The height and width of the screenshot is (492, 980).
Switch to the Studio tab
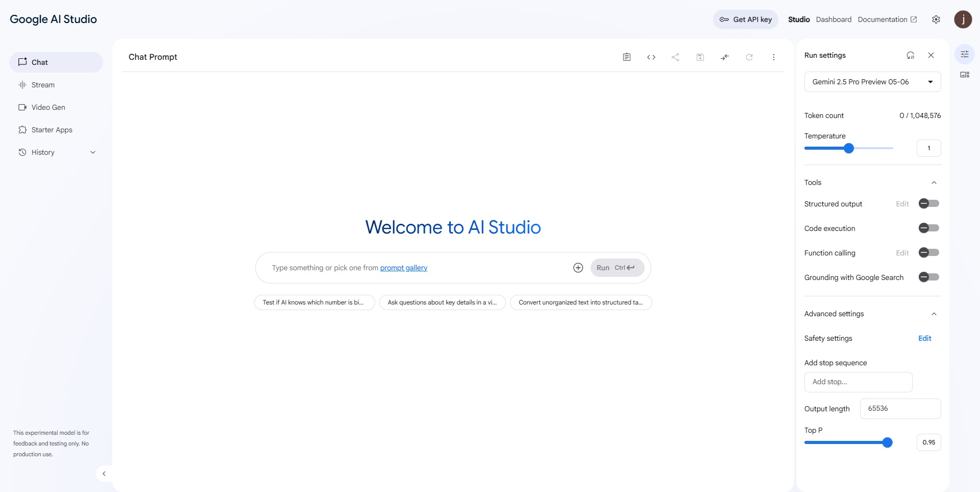click(799, 19)
